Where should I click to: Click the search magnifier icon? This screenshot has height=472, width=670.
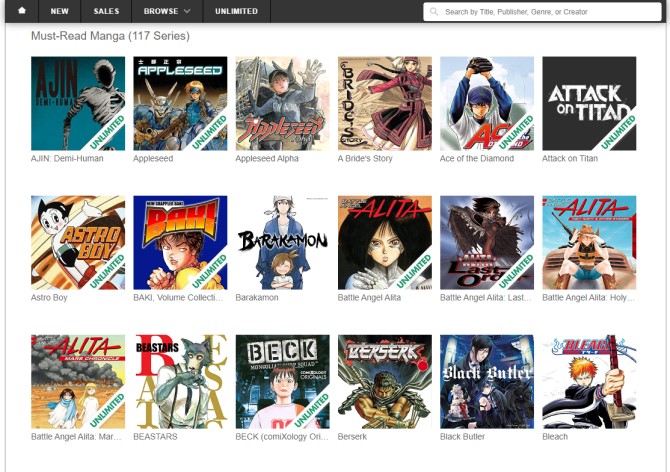click(x=434, y=12)
